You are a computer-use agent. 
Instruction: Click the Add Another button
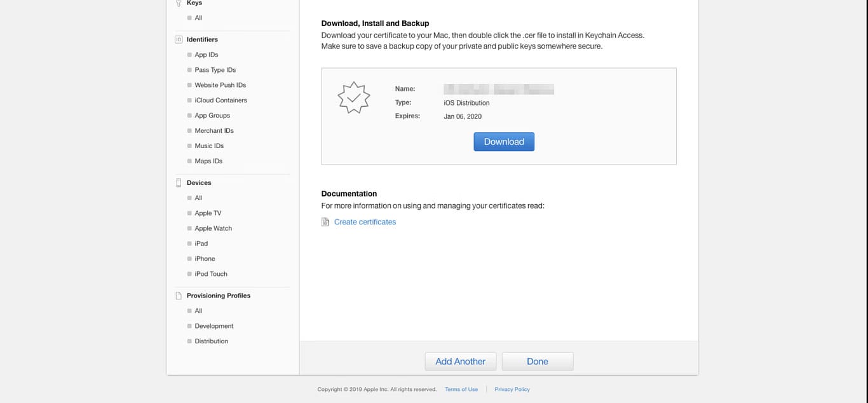click(x=460, y=361)
